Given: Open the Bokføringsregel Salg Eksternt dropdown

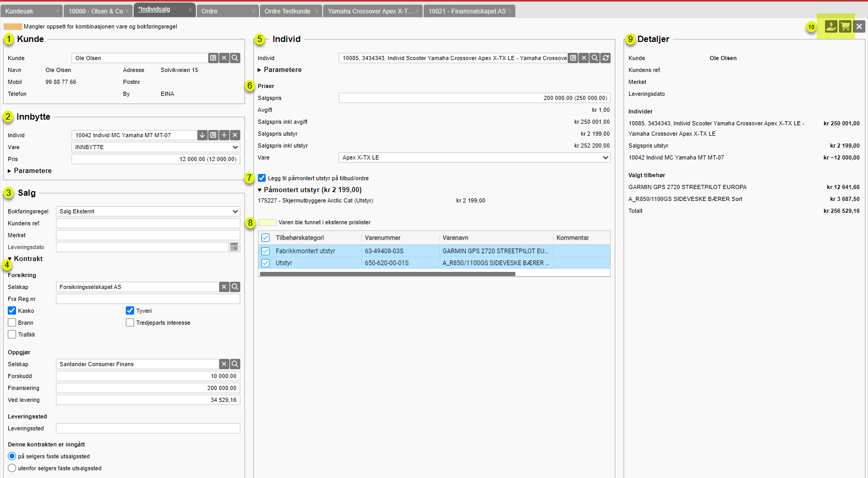Looking at the screenshot, I should 148,211.
